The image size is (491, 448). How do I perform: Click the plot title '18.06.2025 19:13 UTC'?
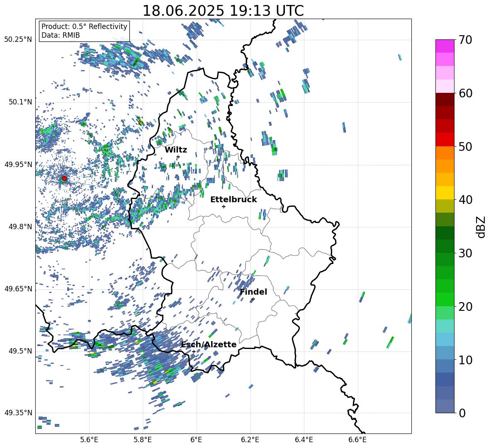tap(223, 11)
